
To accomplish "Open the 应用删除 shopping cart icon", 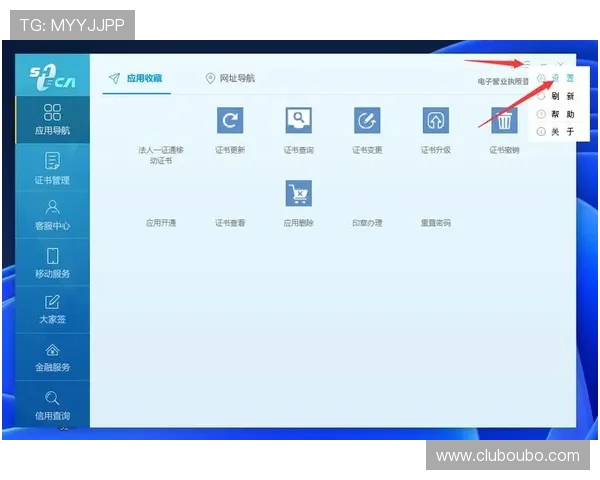I will 298,193.
